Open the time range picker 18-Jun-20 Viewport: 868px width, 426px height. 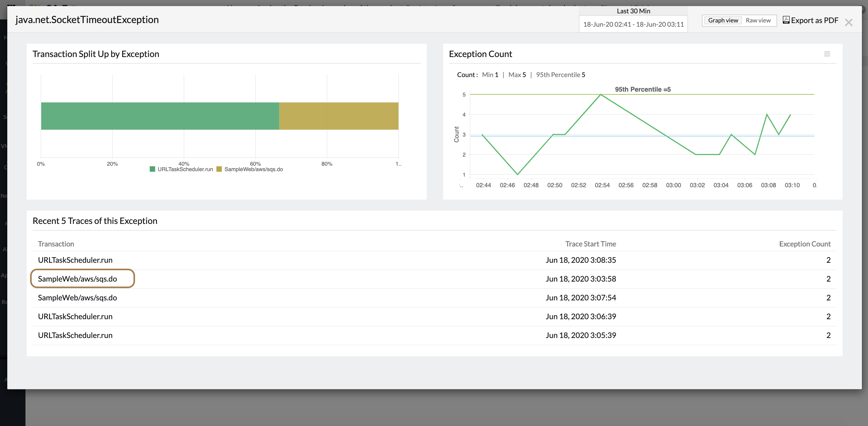click(633, 24)
